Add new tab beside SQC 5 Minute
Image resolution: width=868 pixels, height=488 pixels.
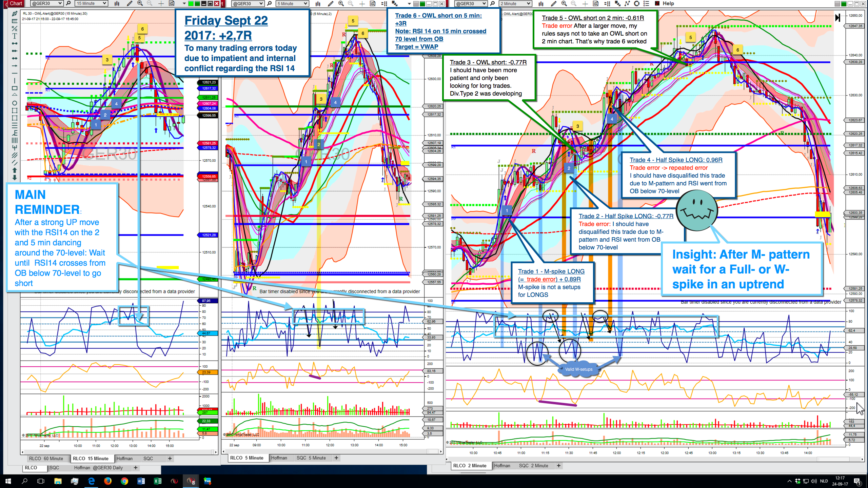pos(336,458)
